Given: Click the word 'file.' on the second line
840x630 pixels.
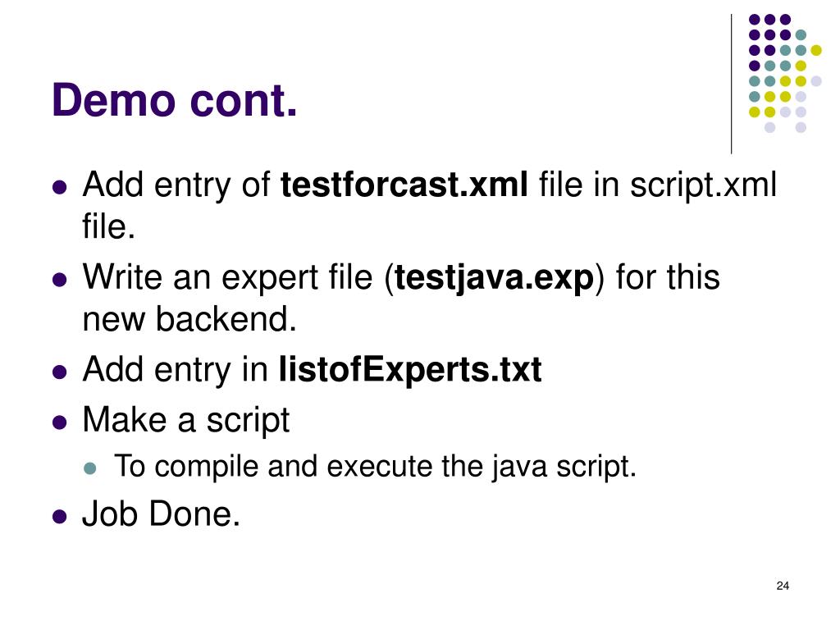Looking at the screenshot, I should tap(109, 226).
